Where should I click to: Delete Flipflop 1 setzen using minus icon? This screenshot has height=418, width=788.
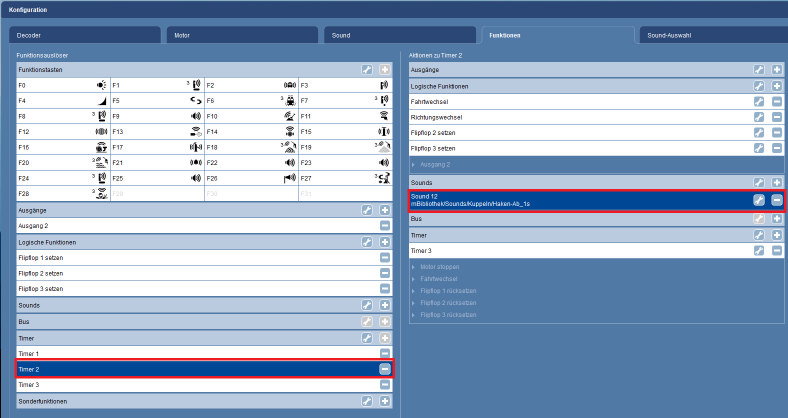pos(385,257)
